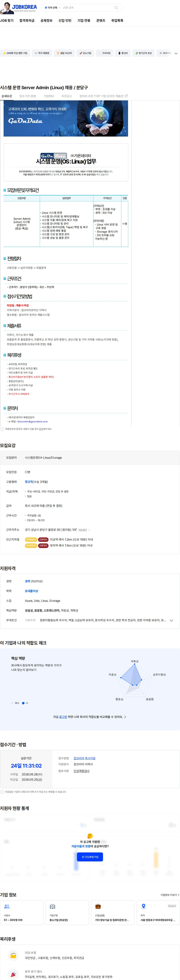Click the info icon beside 마감일 notice
180x980 pixels.
[x=2, y=792]
